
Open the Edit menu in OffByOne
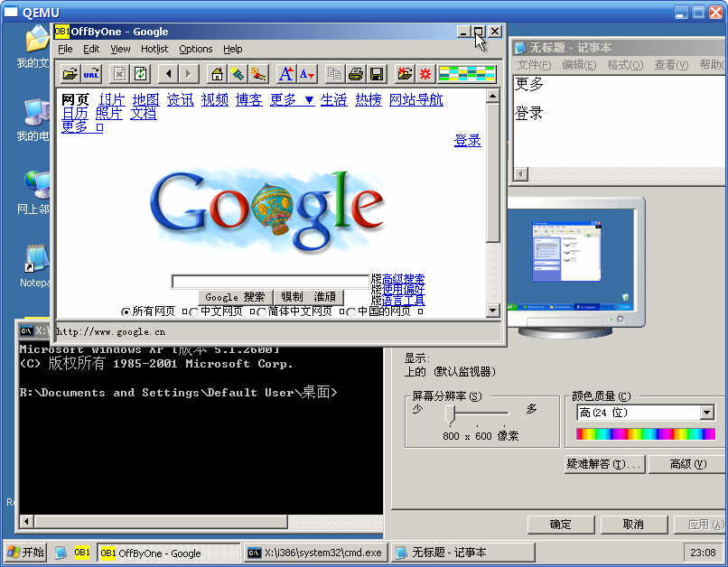click(91, 49)
